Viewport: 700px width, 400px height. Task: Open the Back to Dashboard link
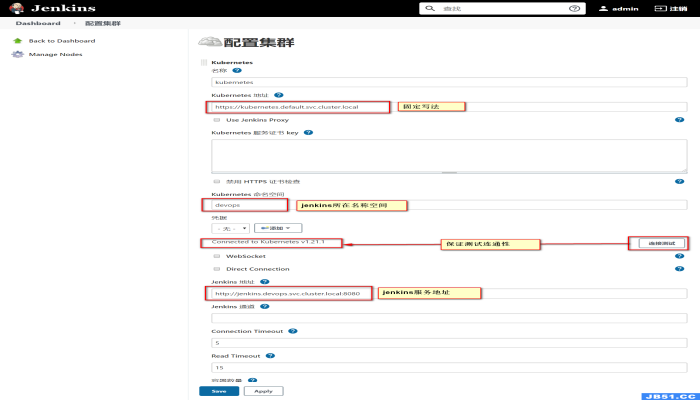tap(62, 41)
